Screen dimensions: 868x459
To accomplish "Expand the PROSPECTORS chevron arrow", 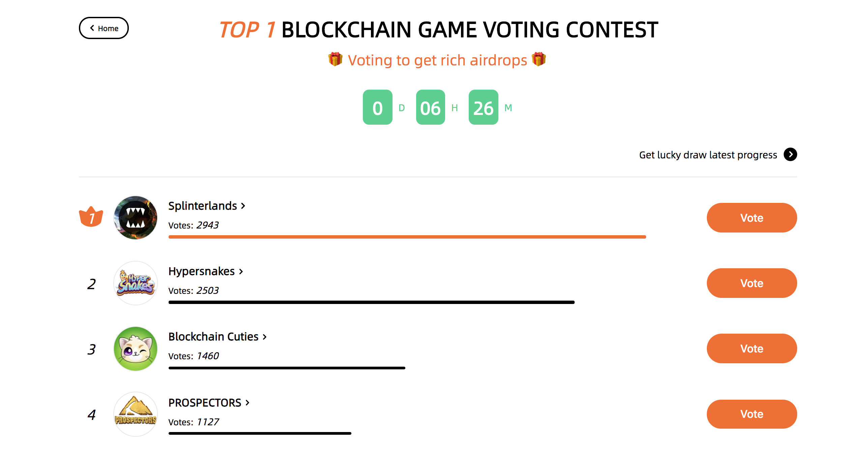I will tap(248, 402).
